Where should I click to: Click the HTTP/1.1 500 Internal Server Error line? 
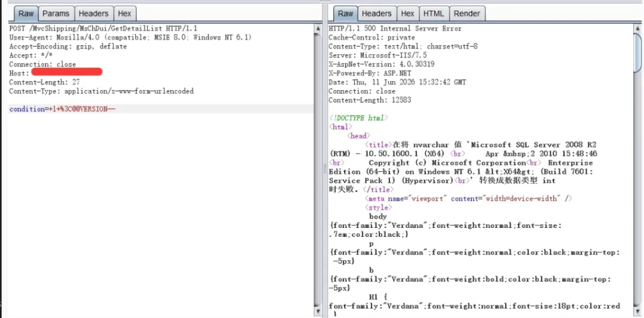[x=395, y=28]
